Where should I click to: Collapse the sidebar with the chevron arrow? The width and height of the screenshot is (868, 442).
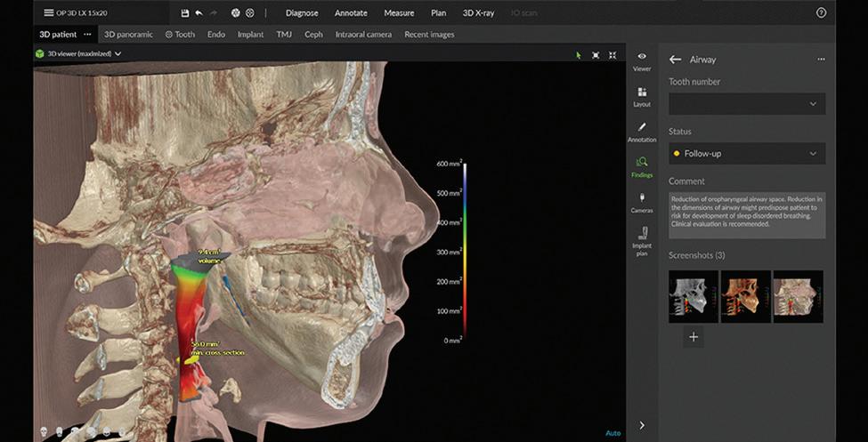click(x=642, y=426)
